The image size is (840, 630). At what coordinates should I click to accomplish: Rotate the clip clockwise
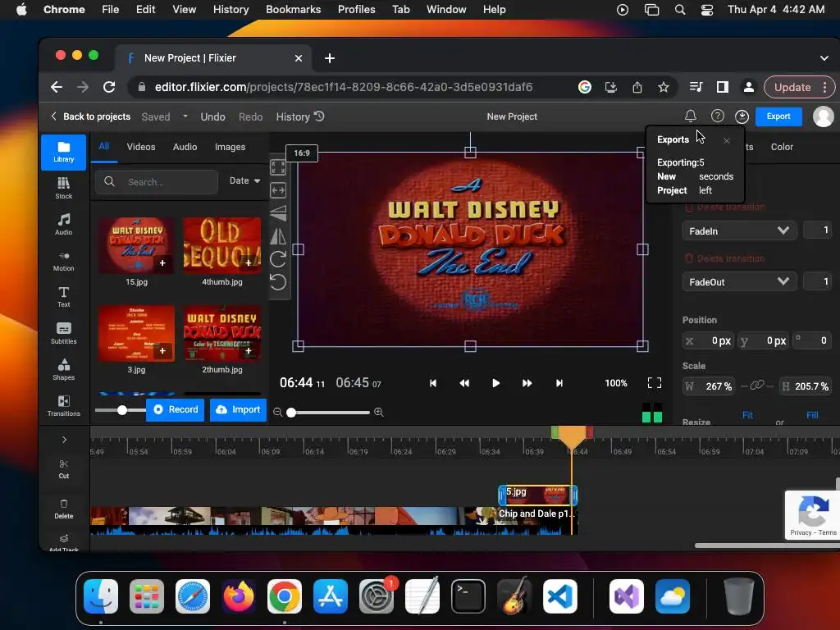pyautogui.click(x=278, y=259)
